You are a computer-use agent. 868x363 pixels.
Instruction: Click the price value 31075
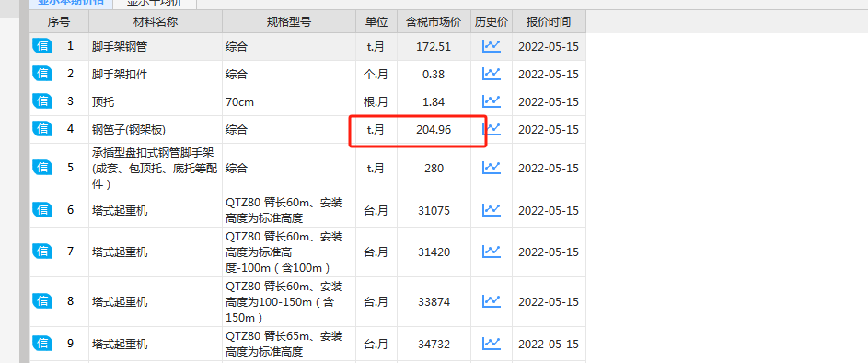(x=434, y=211)
